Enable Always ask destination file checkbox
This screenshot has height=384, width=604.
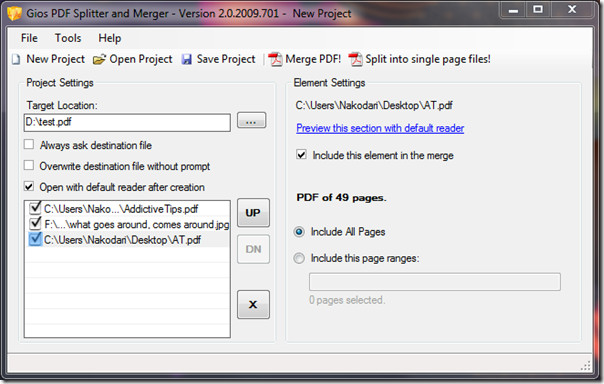[x=29, y=144]
